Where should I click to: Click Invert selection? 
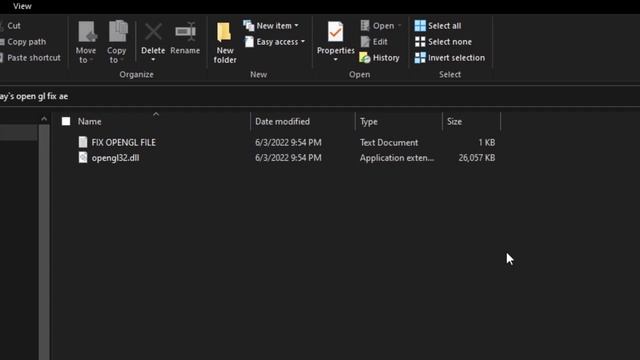coord(450,58)
